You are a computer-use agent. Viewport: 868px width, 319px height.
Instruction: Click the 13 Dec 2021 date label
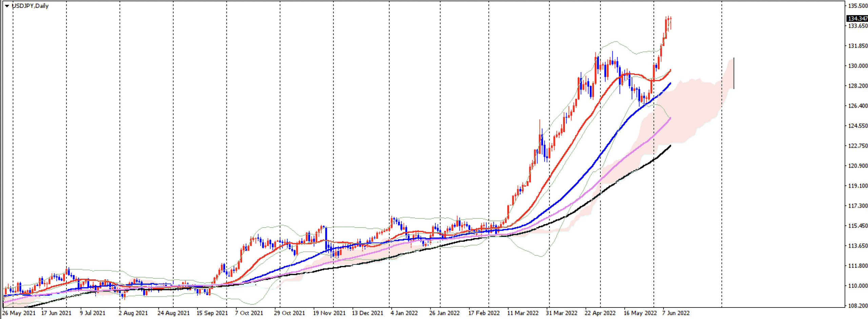(x=368, y=313)
